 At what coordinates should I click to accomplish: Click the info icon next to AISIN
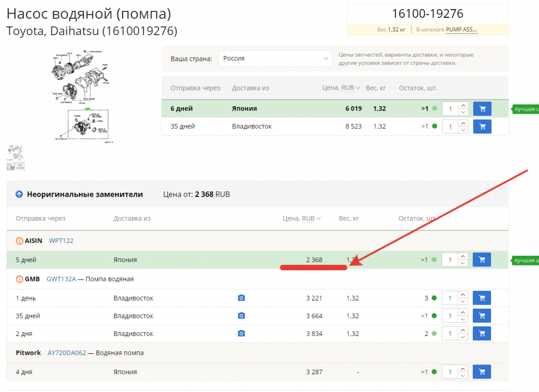click(19, 241)
